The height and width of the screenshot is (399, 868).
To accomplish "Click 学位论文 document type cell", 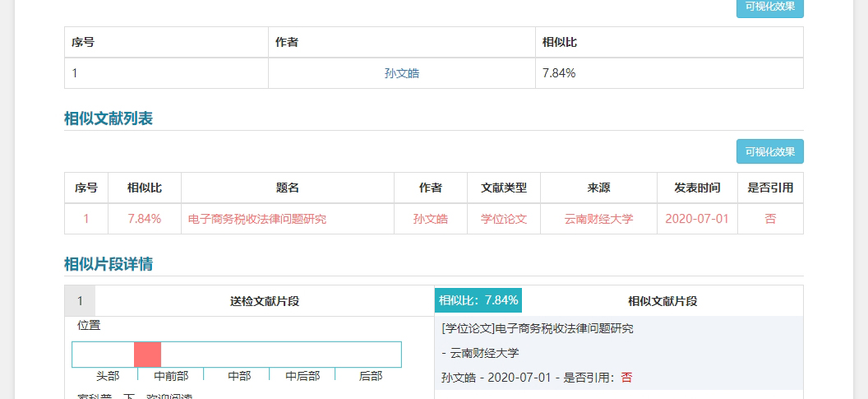I will pyautogui.click(x=504, y=219).
